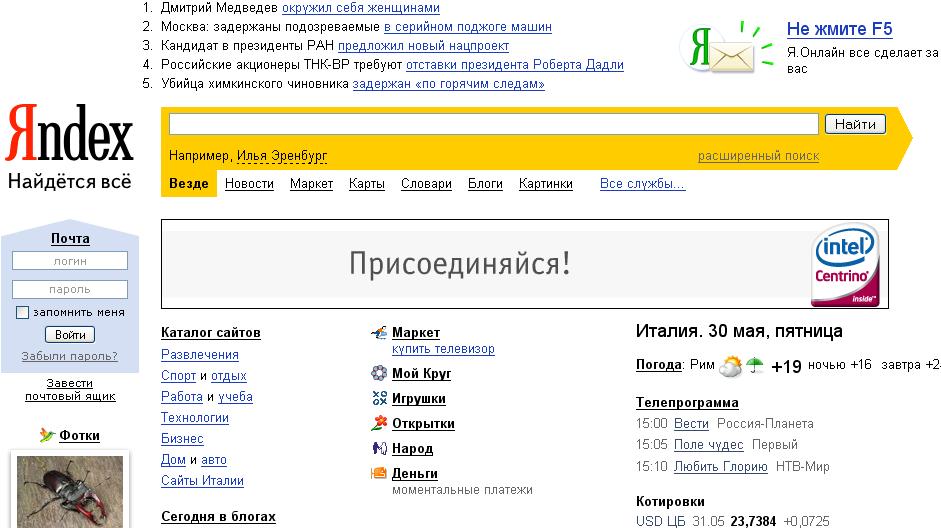Open the Фотки text link
The image size is (941, 528).
click(79, 435)
